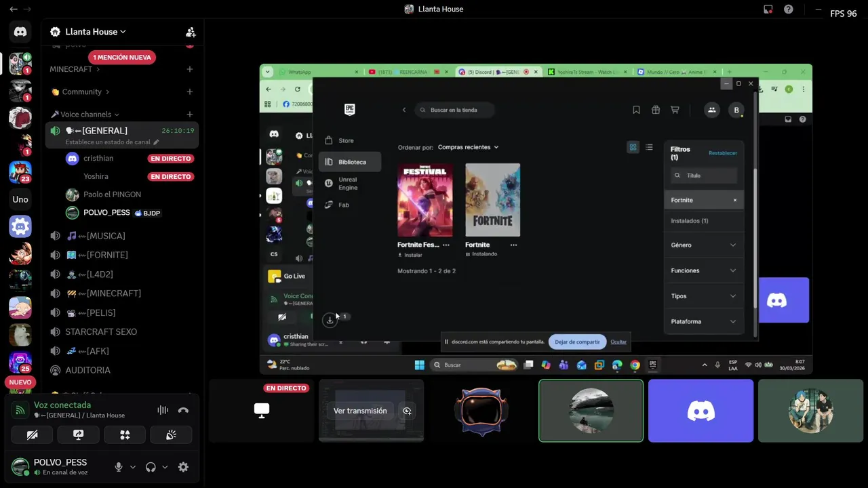
Task: Open the Uno server icon
Action: point(20,199)
